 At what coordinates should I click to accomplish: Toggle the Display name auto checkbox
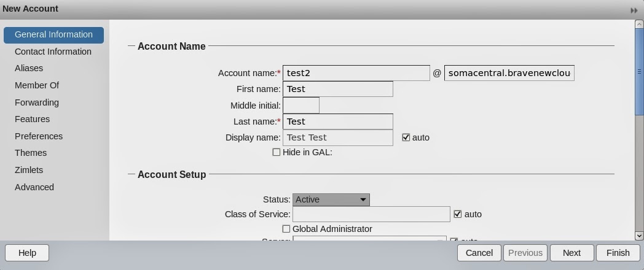[406, 137]
